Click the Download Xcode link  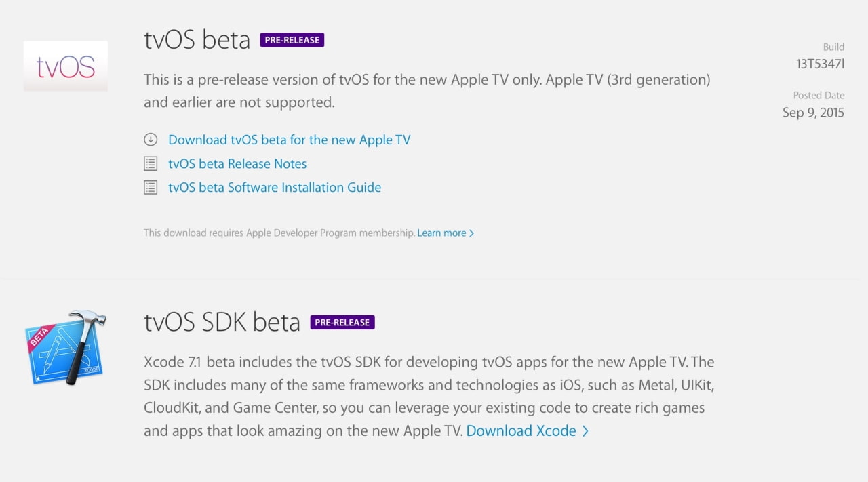[x=521, y=431]
